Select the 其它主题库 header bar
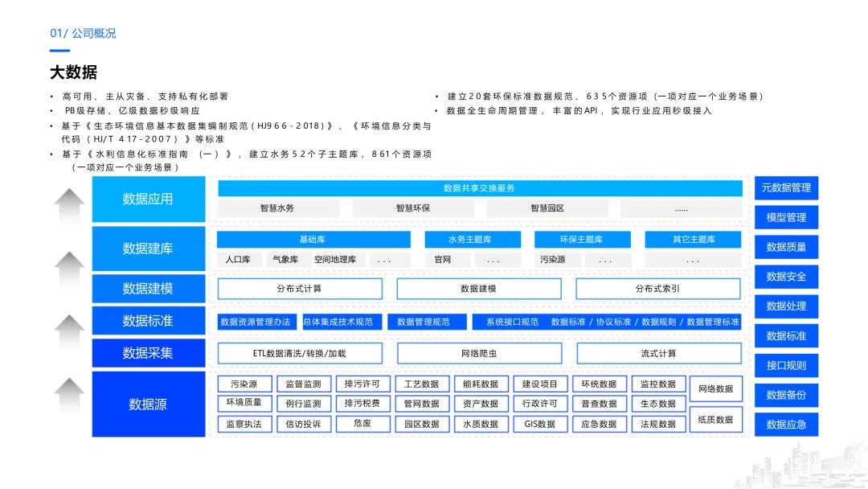The height and width of the screenshot is (489, 868). tap(693, 239)
